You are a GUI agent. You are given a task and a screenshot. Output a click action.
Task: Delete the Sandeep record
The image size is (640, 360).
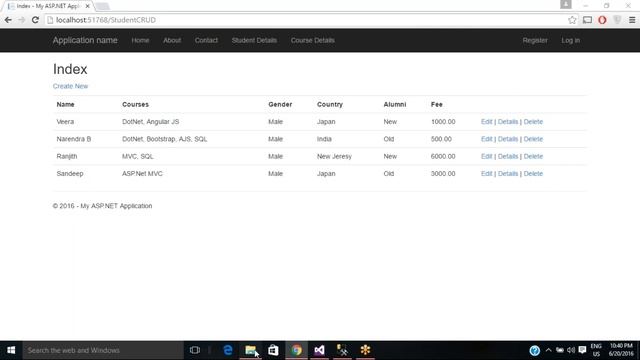[x=533, y=173]
